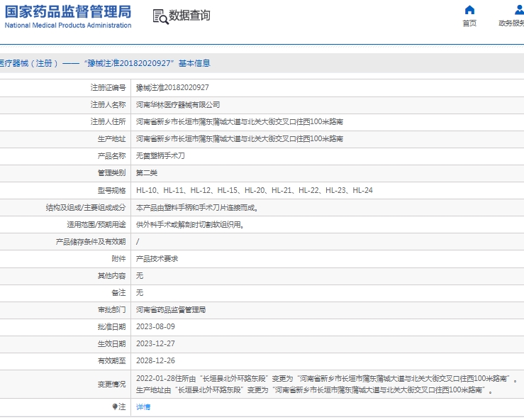Image resolution: width=524 pixels, height=420 pixels.
Task: Click the 产品名称 field label
Action: (111, 156)
